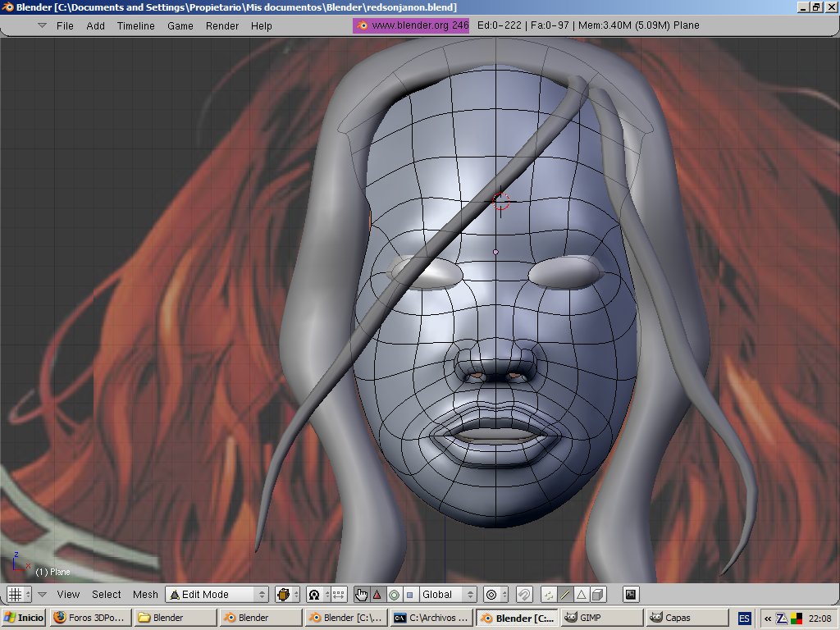The width and height of the screenshot is (840, 630).
Task: Open the Timeline menu
Action: click(135, 25)
